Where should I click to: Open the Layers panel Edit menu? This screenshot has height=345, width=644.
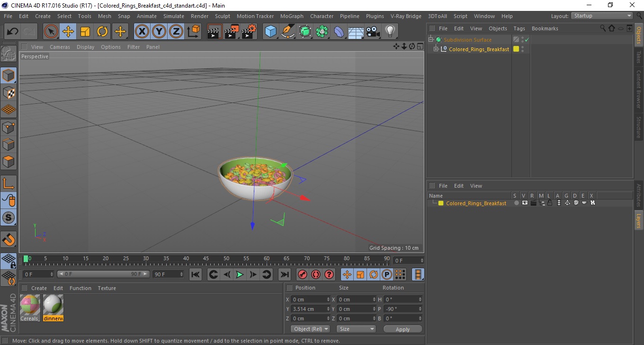pyautogui.click(x=459, y=186)
